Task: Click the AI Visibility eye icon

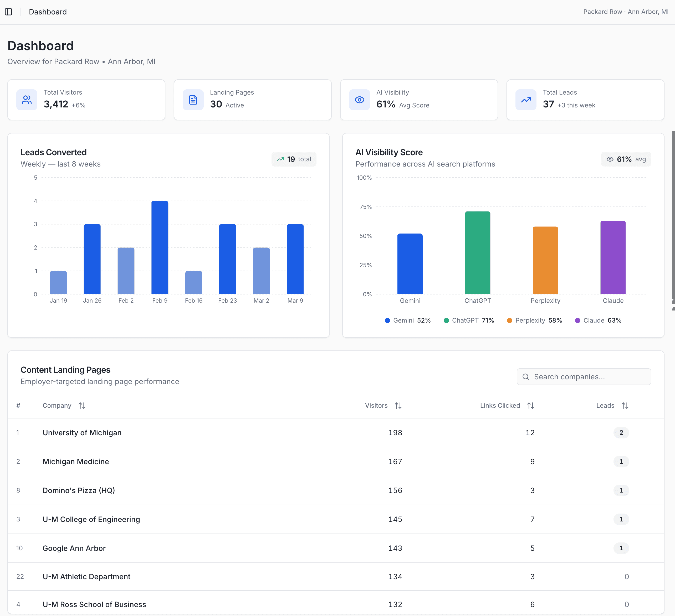Action: pos(360,100)
